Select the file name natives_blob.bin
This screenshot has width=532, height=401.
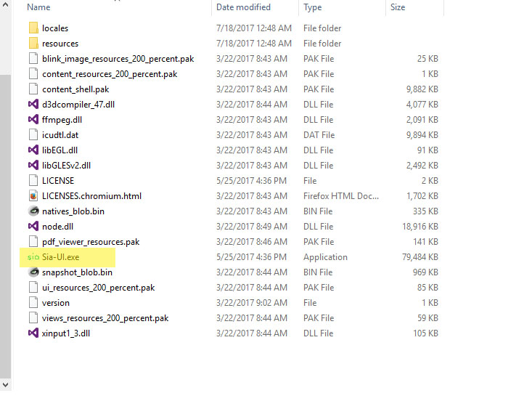73,211
